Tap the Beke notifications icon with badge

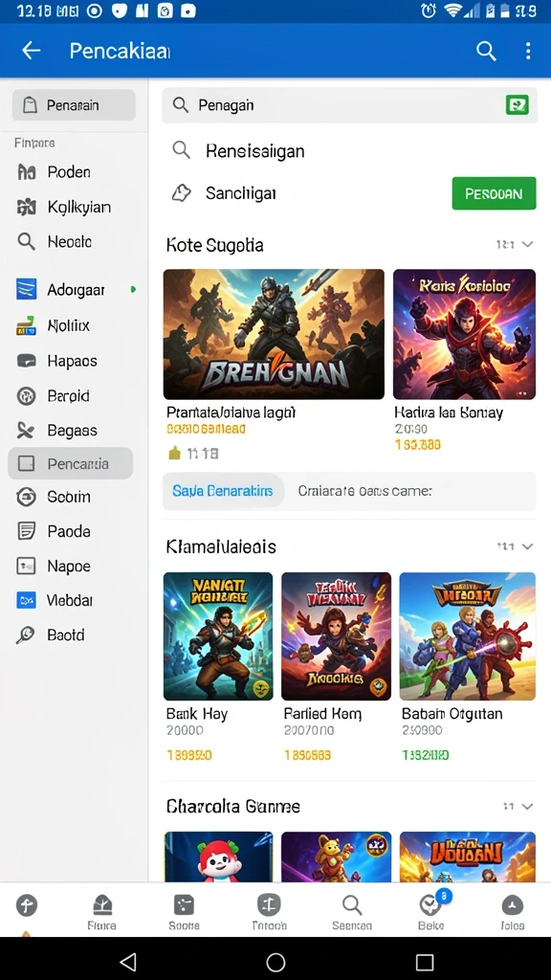431,903
